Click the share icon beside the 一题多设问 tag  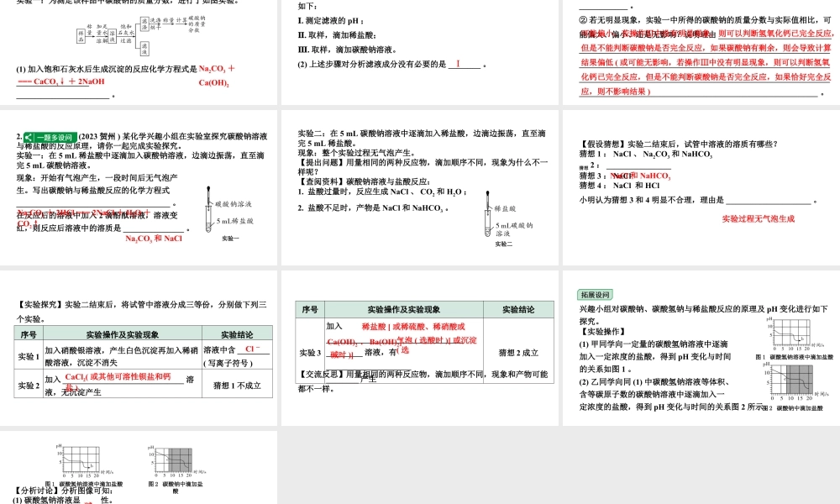27,137
